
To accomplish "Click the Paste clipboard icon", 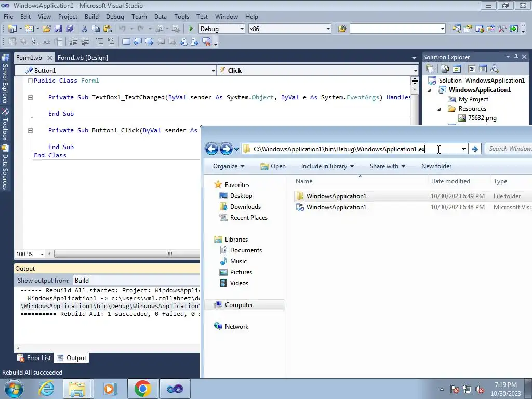I will coord(108,29).
